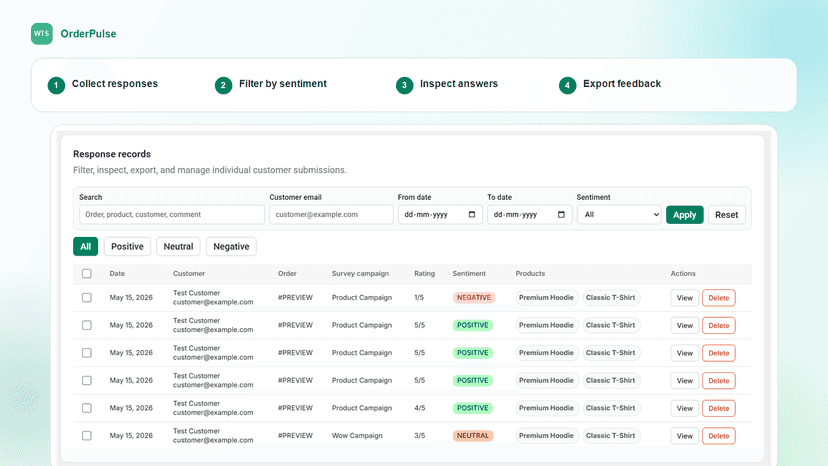Click the Survey campaign column header

tap(360, 274)
